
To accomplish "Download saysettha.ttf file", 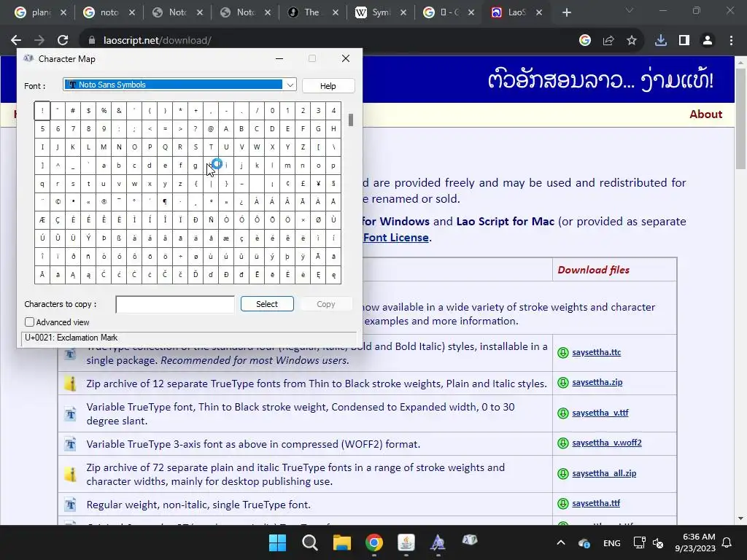I will point(596,503).
